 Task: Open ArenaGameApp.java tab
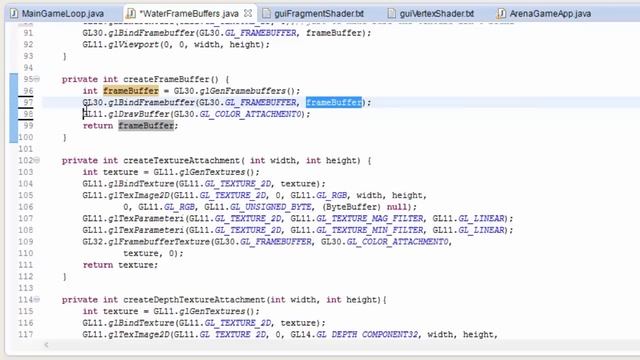(x=550, y=13)
